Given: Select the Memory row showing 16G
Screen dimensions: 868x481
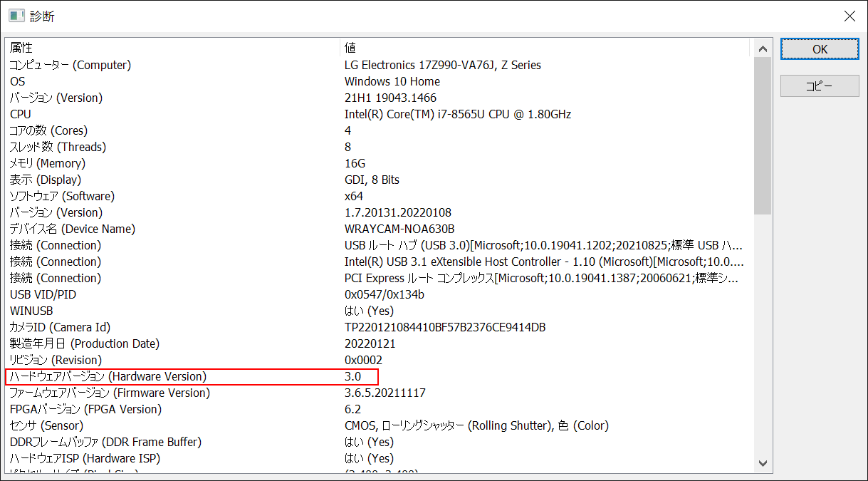Looking at the screenshot, I should coord(57,163).
